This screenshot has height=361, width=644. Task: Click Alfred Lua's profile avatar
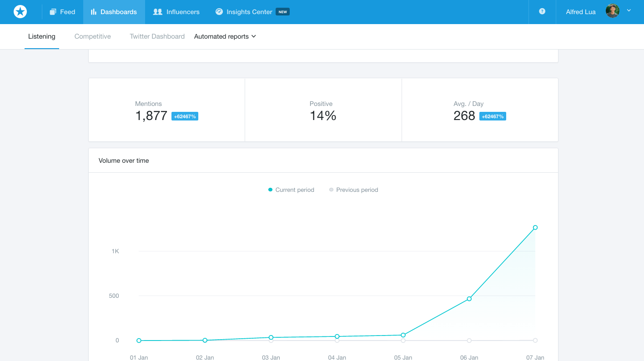pos(612,10)
